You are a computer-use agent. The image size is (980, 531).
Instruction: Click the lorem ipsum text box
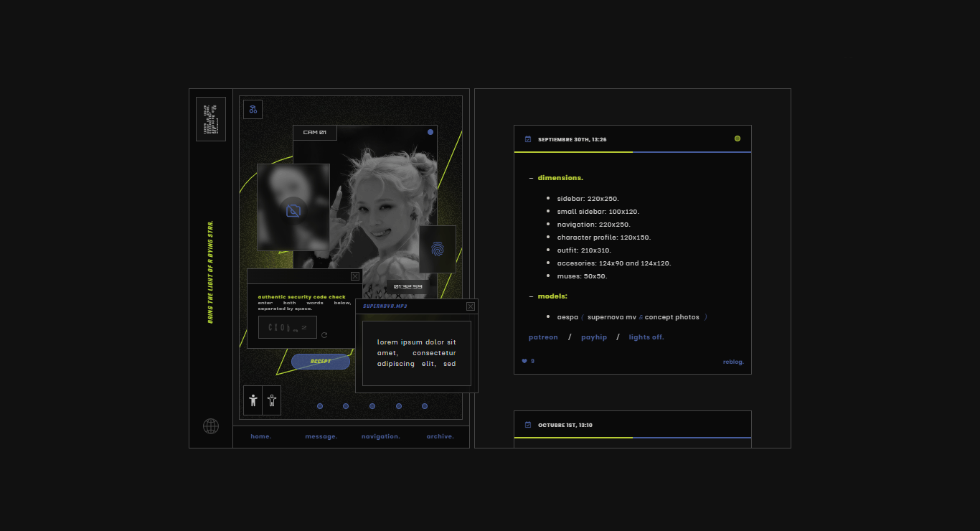pyautogui.click(x=417, y=353)
